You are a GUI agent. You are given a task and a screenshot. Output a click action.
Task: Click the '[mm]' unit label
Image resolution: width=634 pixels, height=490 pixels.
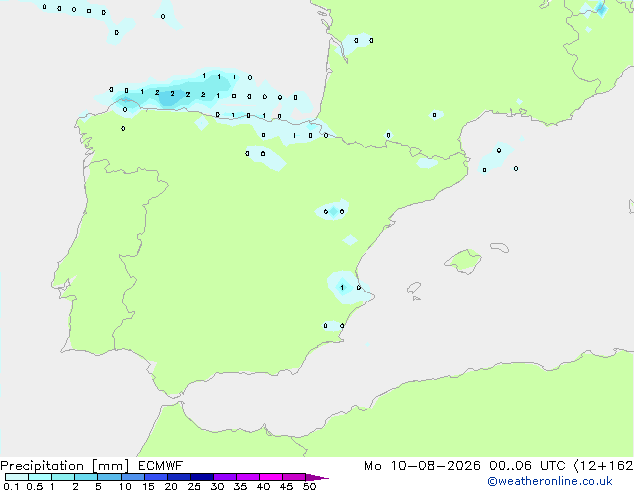pyautogui.click(x=110, y=466)
